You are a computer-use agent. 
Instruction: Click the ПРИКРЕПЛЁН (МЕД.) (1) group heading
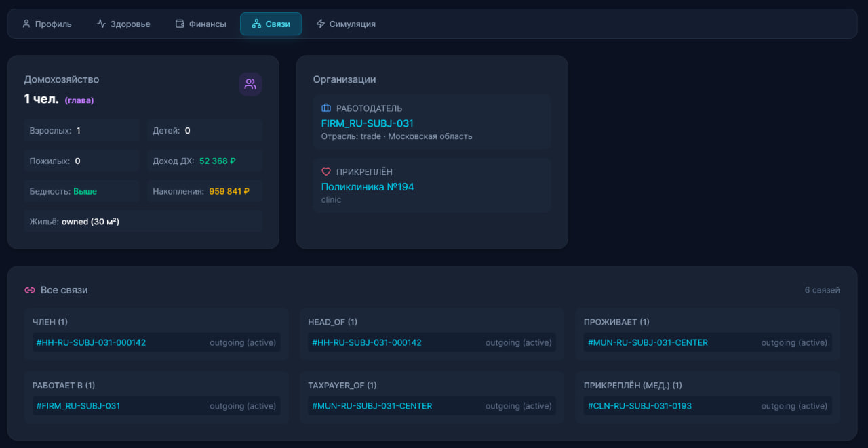pos(633,386)
